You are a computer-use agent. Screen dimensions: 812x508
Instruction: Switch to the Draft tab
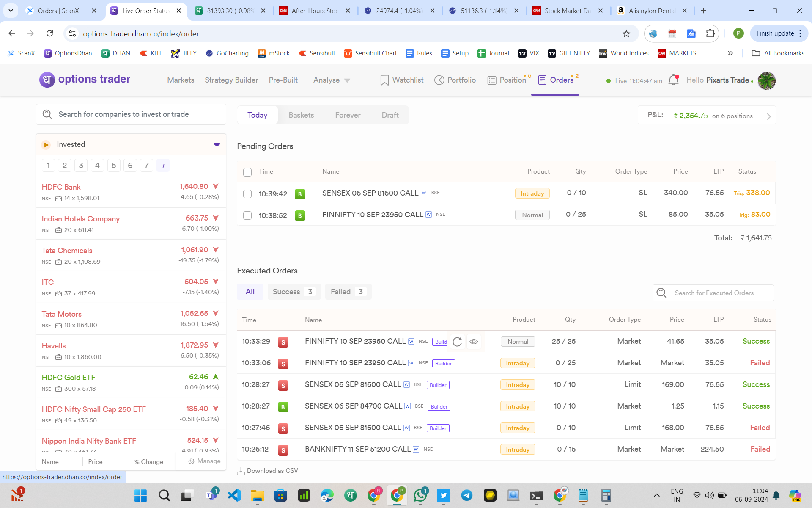point(390,115)
